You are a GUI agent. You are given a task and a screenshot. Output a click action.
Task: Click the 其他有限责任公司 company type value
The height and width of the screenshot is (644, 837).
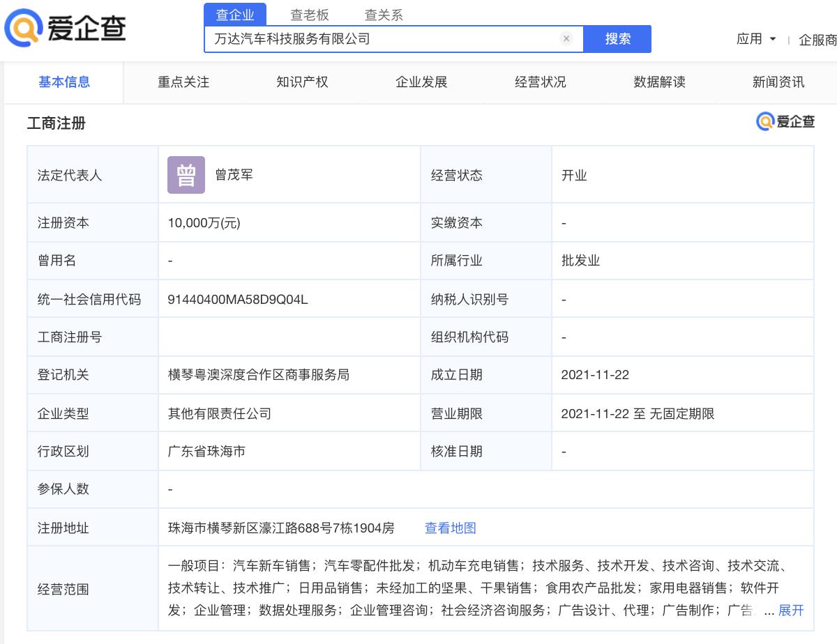pos(219,414)
